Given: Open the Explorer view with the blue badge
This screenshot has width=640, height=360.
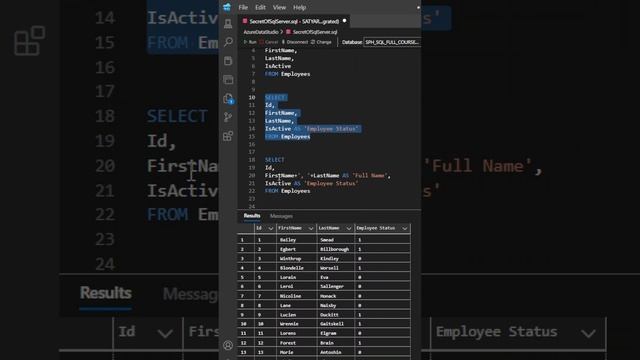Looking at the screenshot, I should pos(228,98).
